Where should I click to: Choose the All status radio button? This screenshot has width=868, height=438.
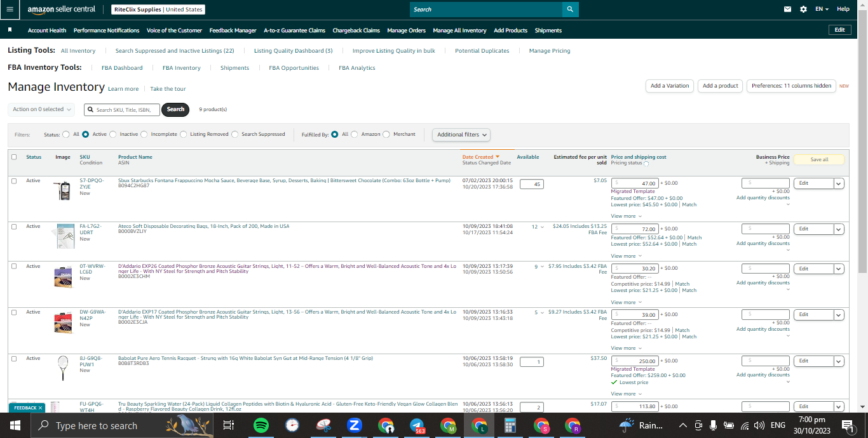[66, 135]
